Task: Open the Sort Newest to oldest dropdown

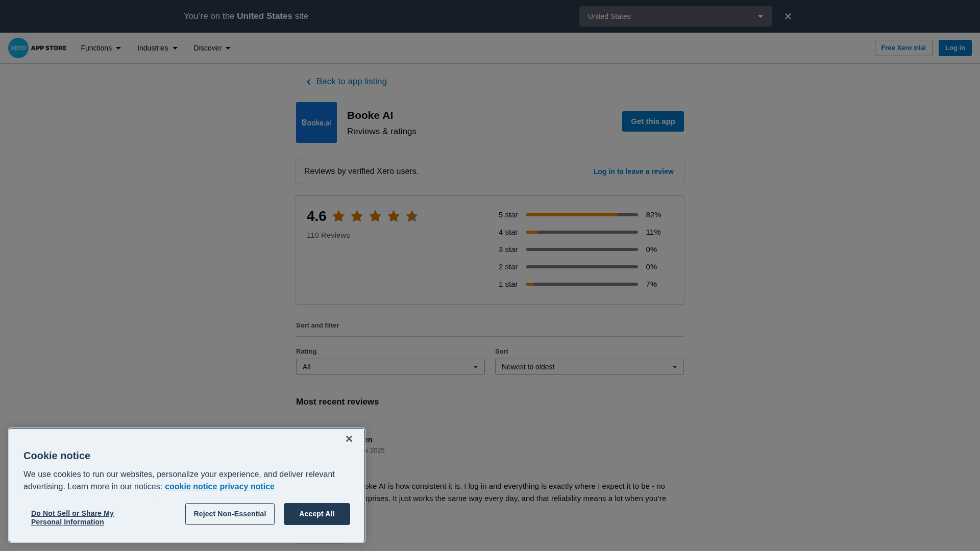Action: tap(589, 367)
